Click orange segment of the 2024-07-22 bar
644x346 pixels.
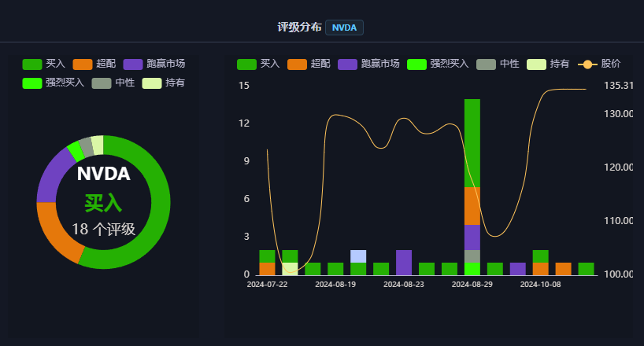pos(268,269)
